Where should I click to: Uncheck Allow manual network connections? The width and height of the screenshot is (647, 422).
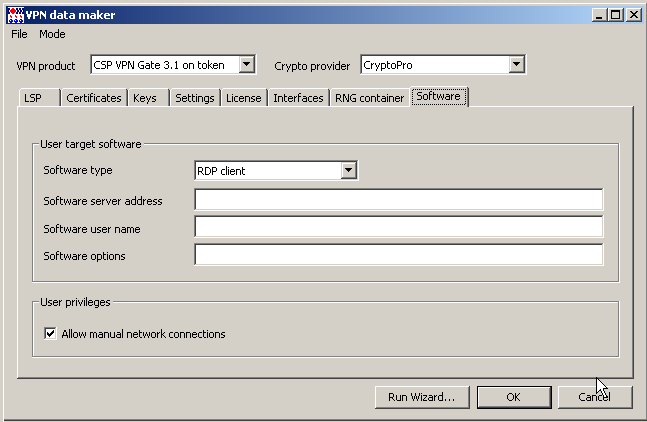pos(50,334)
